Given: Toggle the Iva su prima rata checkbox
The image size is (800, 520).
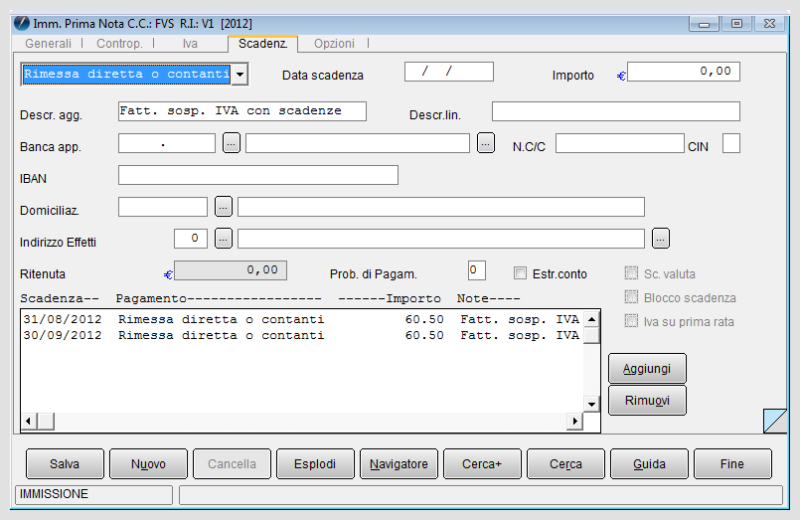Looking at the screenshot, I should 631,320.
